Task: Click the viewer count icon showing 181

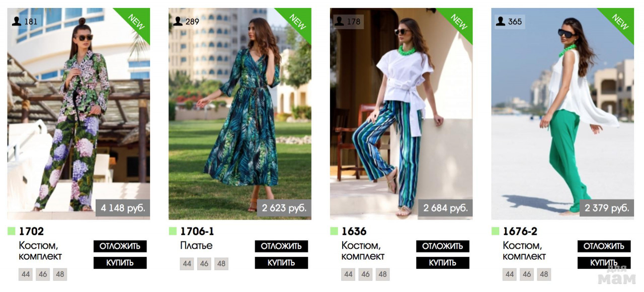Action: (16, 21)
